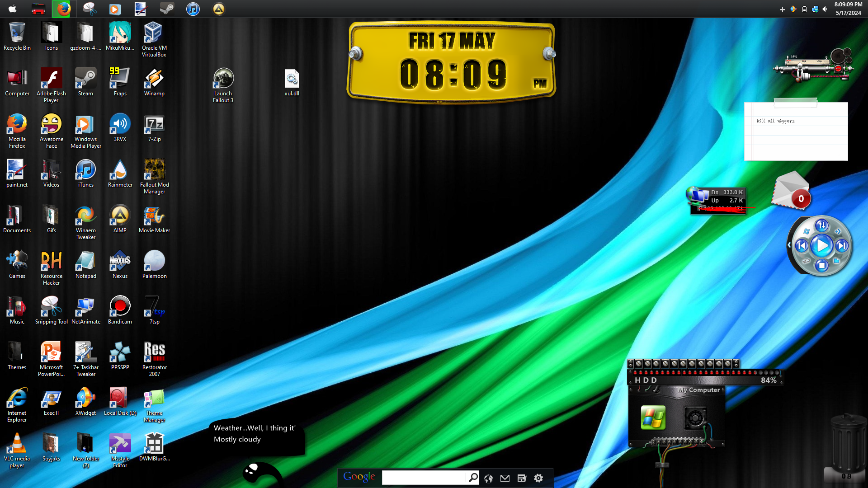
Task: Click inside the Google search text field
Action: (423, 478)
